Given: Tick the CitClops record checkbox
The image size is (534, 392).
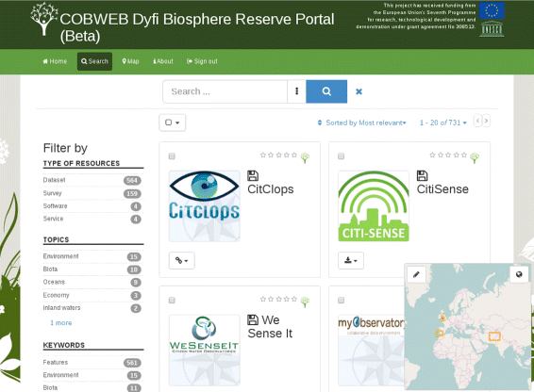Looking at the screenshot, I should (172, 156).
